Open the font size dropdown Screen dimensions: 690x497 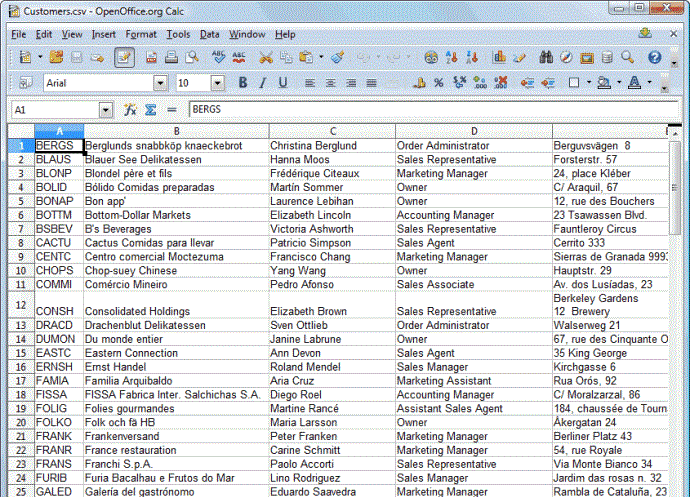pos(219,83)
